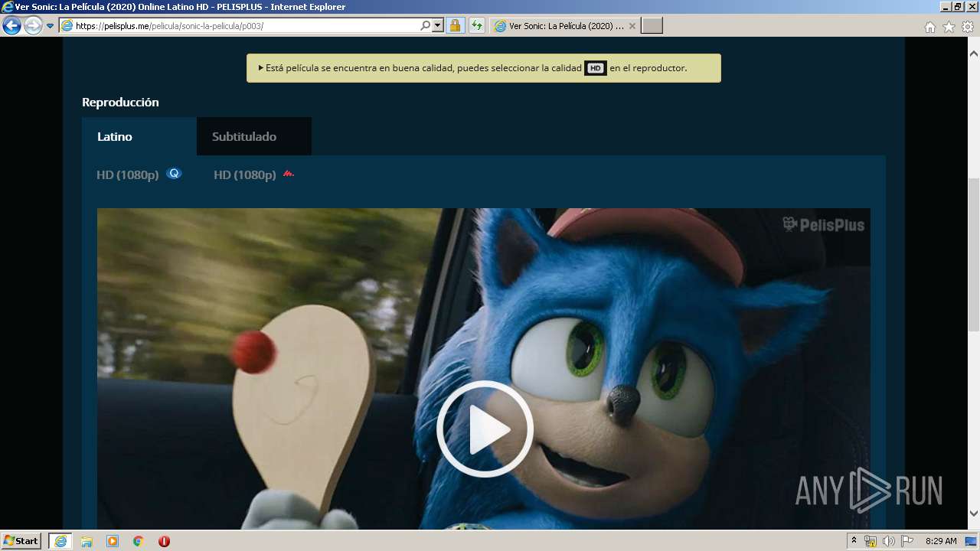Image resolution: width=980 pixels, height=551 pixels.
Task: Click the Reproducción heading text
Action: [x=120, y=102]
